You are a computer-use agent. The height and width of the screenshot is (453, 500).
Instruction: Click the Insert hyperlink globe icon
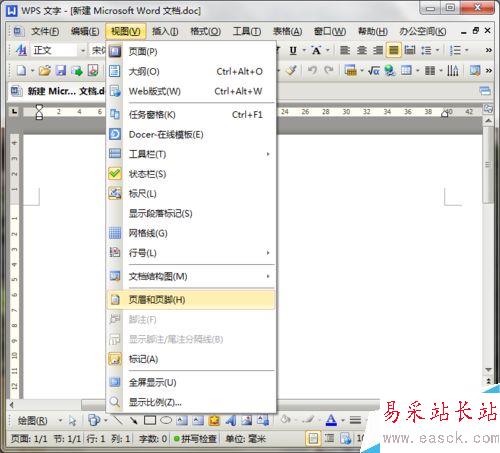tap(390, 70)
